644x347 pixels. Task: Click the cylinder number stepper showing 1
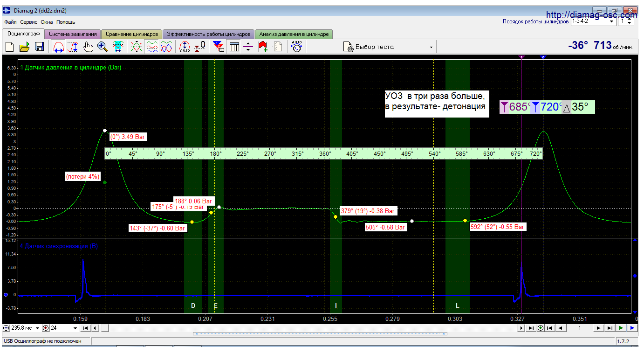[x=626, y=21]
